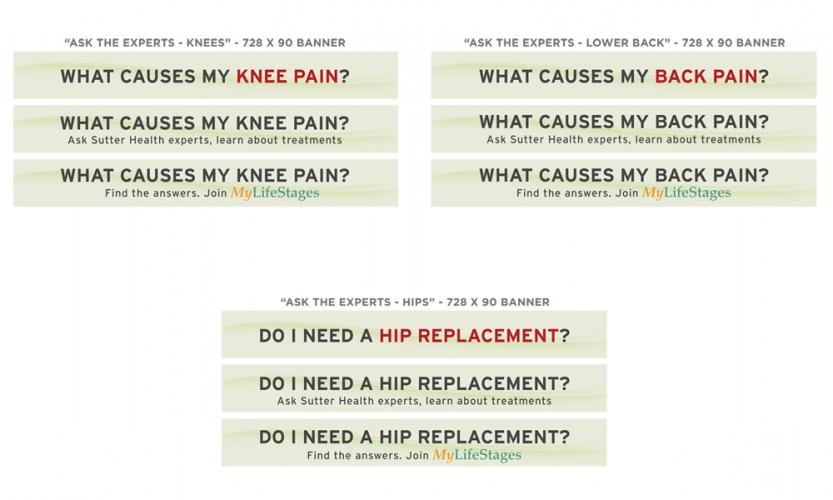Click hip replacement banner with Sutter Health text
This screenshot has width=833, height=500.
click(414, 388)
